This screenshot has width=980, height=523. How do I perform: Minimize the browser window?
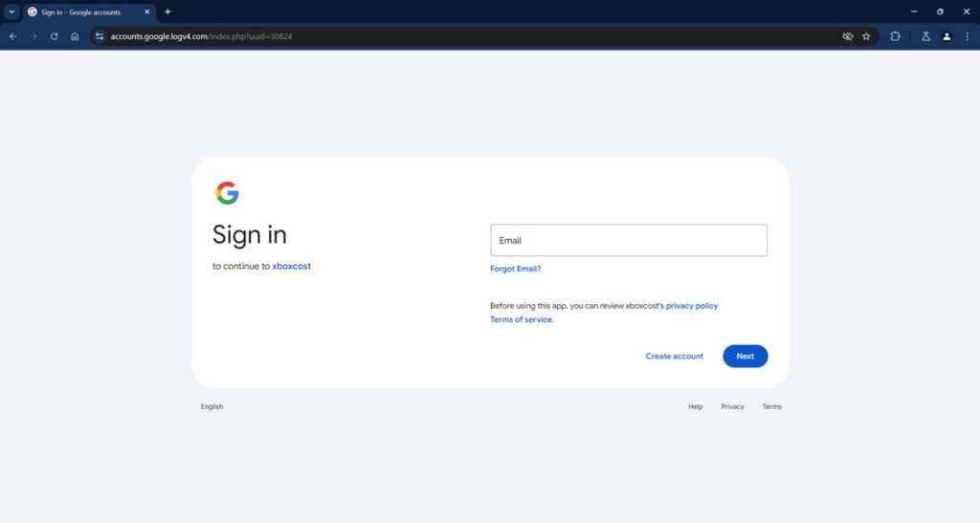tap(914, 11)
